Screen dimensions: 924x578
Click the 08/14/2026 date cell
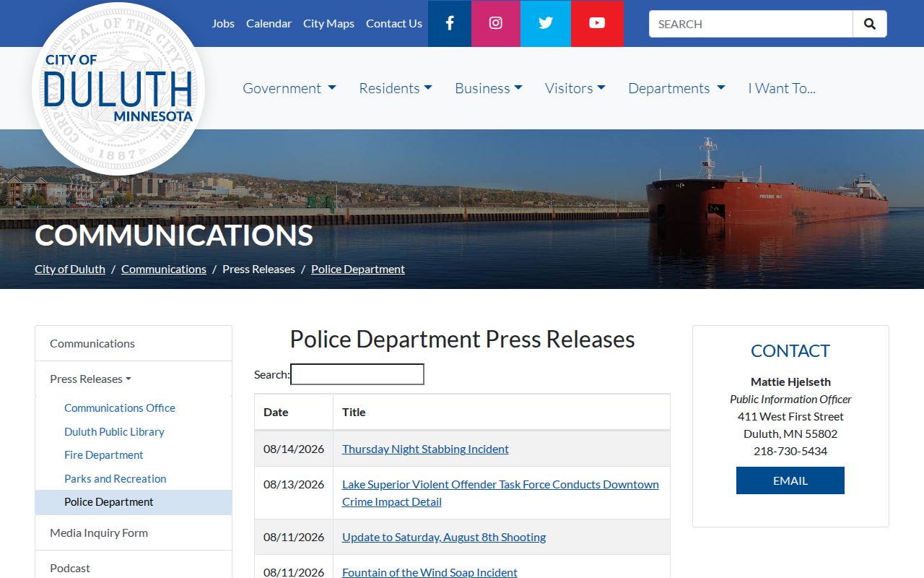(294, 449)
